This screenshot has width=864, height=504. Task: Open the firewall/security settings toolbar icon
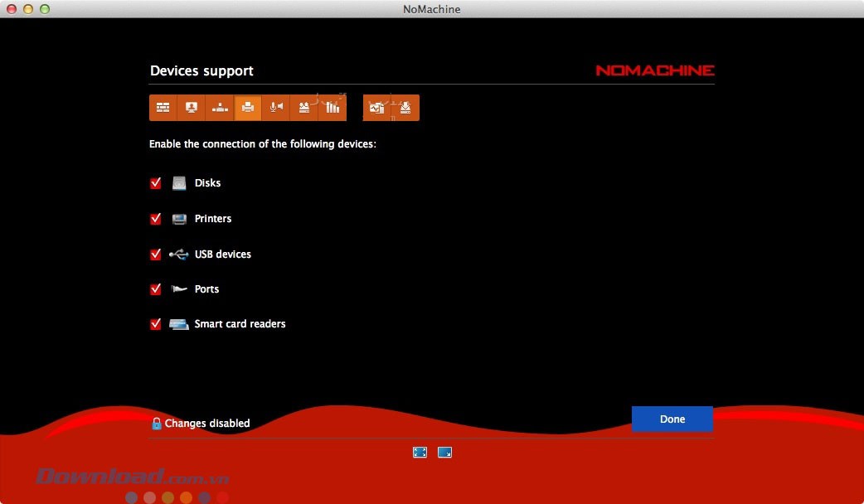[x=163, y=108]
